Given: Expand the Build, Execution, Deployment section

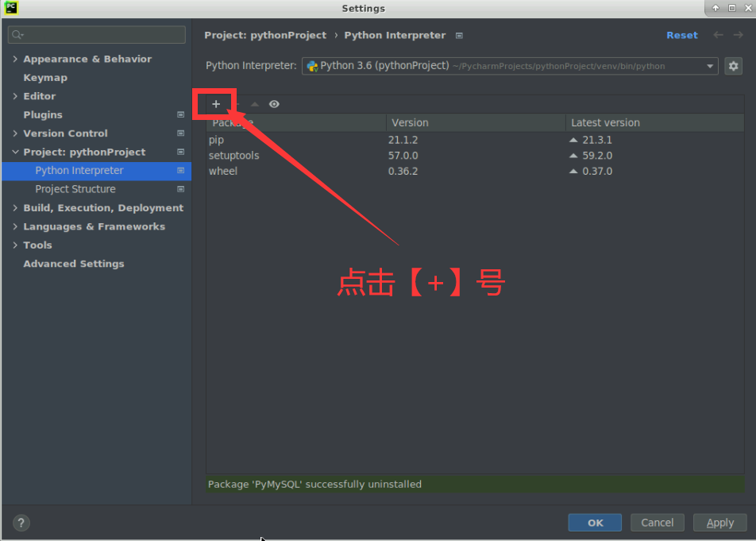Looking at the screenshot, I should pyautogui.click(x=103, y=207).
